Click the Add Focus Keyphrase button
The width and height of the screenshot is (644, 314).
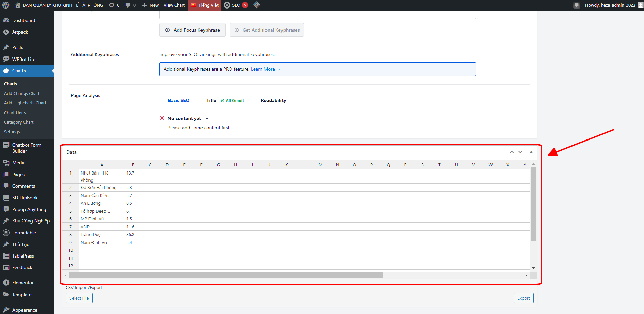192,30
